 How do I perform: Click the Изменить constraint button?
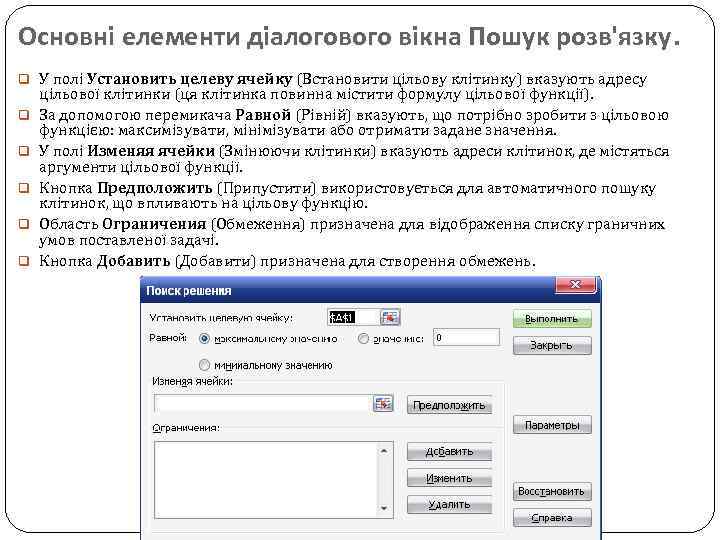point(449,478)
